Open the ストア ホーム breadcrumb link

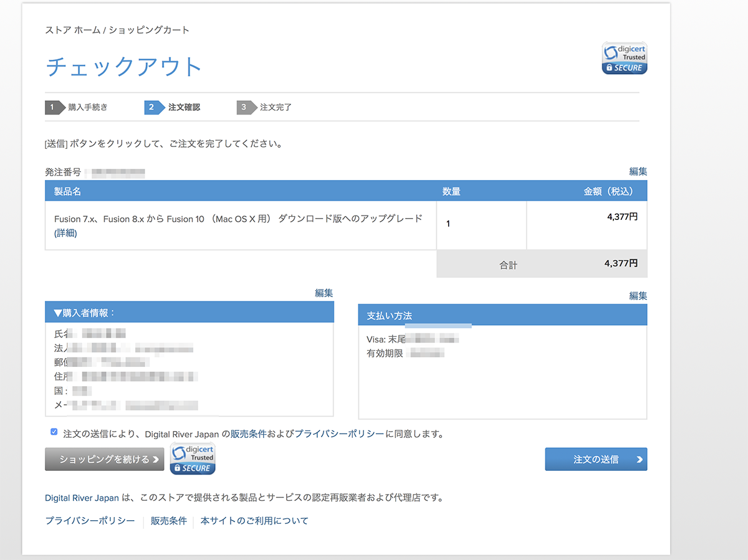(x=73, y=30)
